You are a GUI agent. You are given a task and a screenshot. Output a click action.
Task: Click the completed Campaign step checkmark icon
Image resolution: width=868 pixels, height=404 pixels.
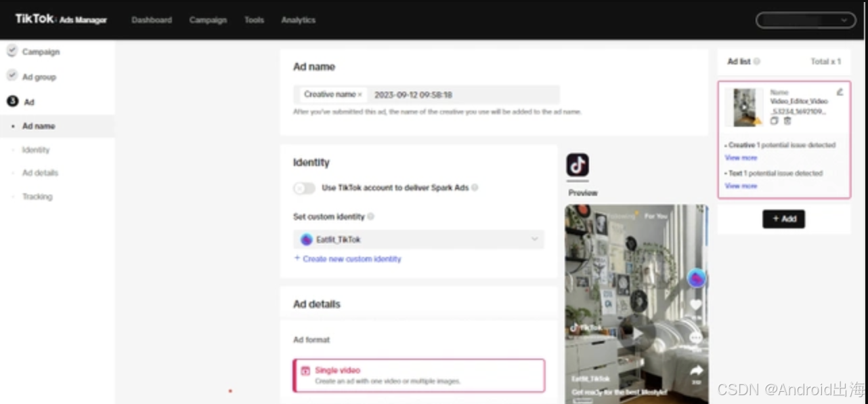click(12, 51)
